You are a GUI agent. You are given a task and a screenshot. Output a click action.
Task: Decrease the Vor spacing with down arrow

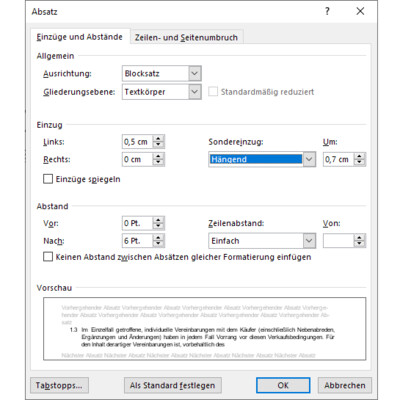(158, 226)
